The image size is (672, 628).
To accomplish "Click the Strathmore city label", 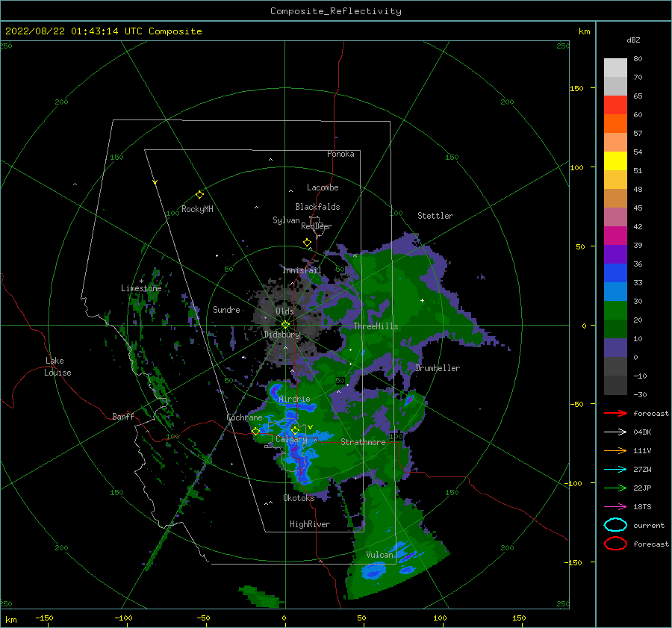I will coord(363,442).
